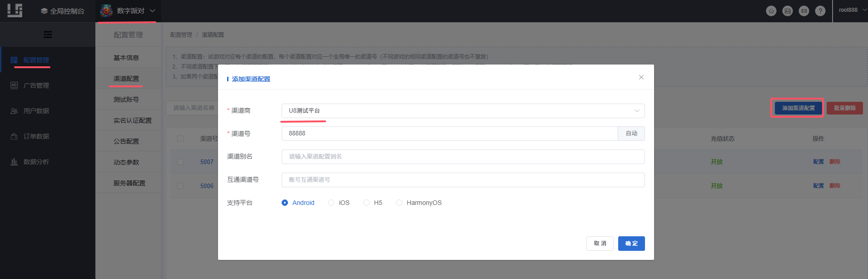This screenshot has height=279, width=868.
Task: Expand the 数字派对 game switcher chevron
Action: pos(152,10)
